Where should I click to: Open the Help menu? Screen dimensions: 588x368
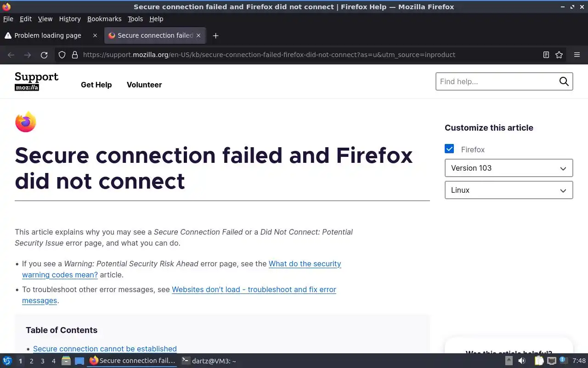click(156, 19)
